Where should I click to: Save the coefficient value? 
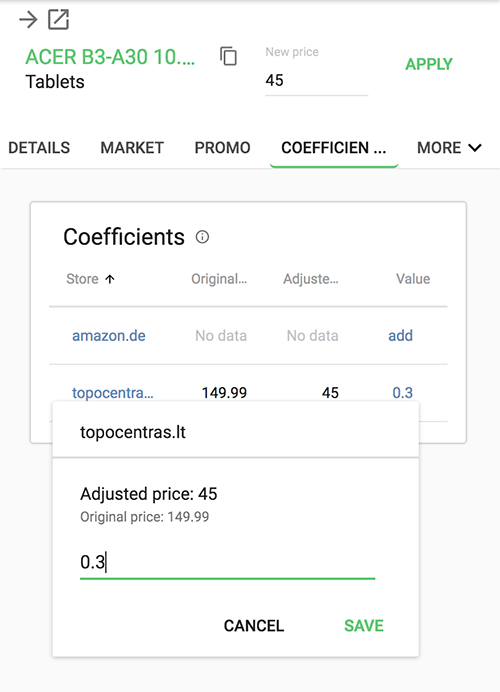click(364, 626)
